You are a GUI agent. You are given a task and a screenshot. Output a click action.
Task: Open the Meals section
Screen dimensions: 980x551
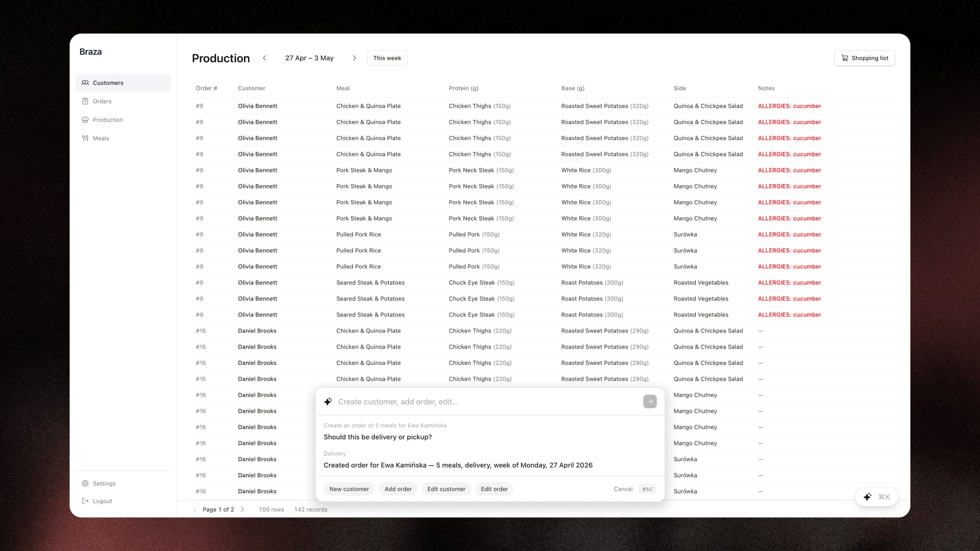click(x=122, y=139)
